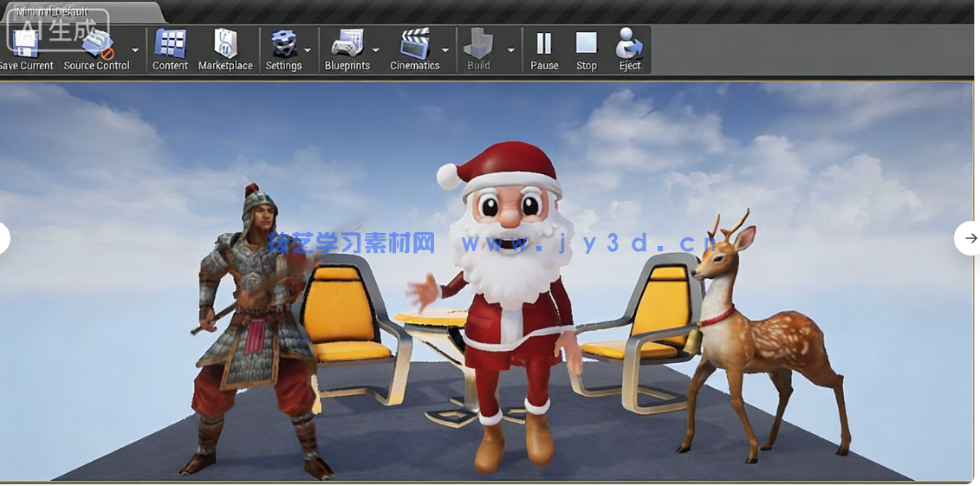Expand the Build options dropdown arrow
This screenshot has height=486, width=980.
[x=510, y=50]
